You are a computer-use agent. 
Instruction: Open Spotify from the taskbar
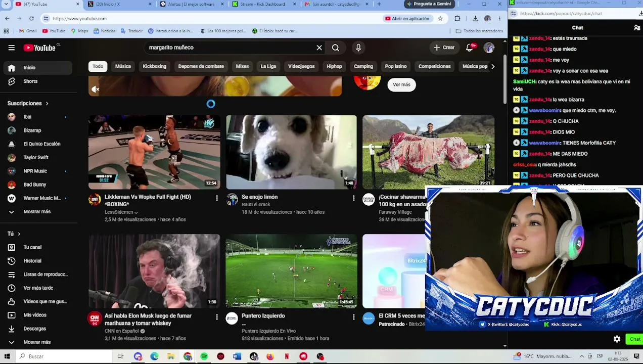click(204, 356)
